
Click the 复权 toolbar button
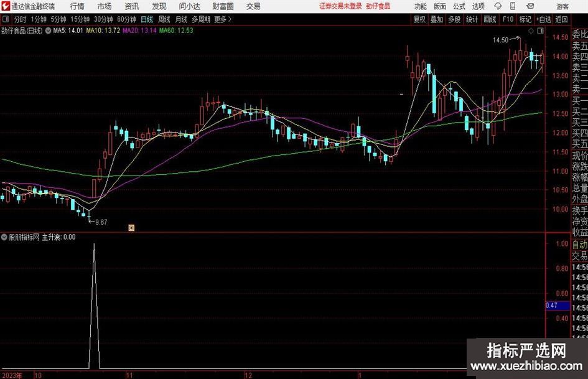tap(419, 19)
